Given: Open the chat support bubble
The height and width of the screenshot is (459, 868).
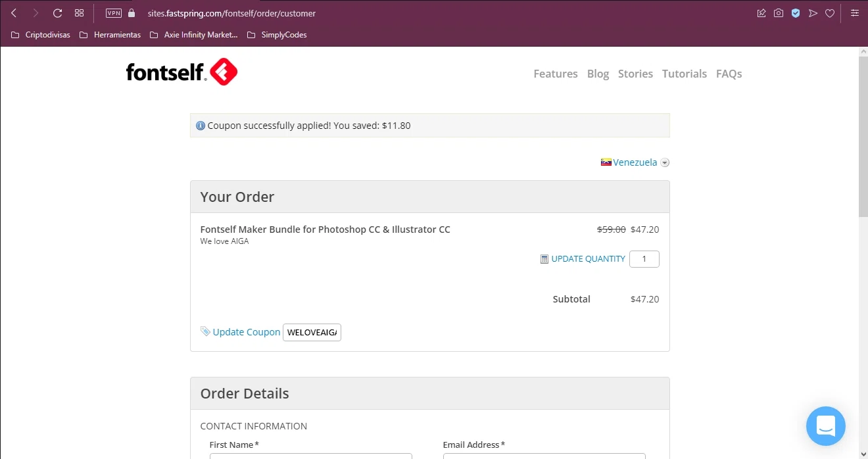Looking at the screenshot, I should point(826,426).
